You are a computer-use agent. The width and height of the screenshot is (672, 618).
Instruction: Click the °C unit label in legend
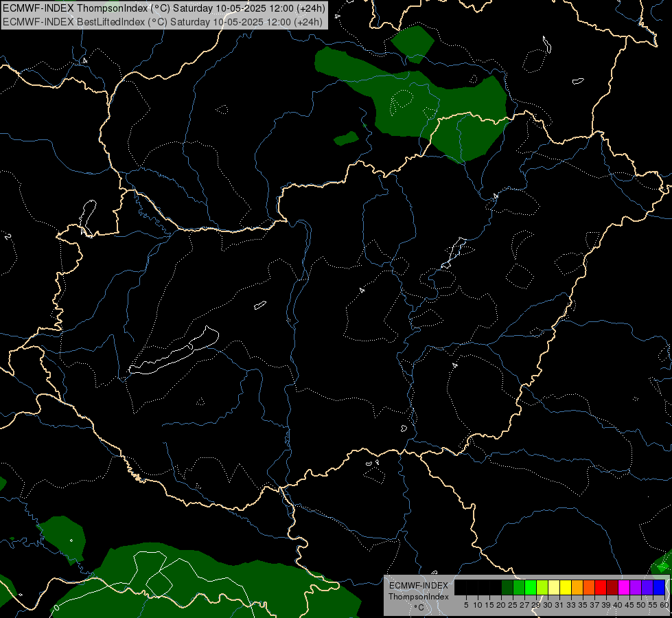[419, 607]
